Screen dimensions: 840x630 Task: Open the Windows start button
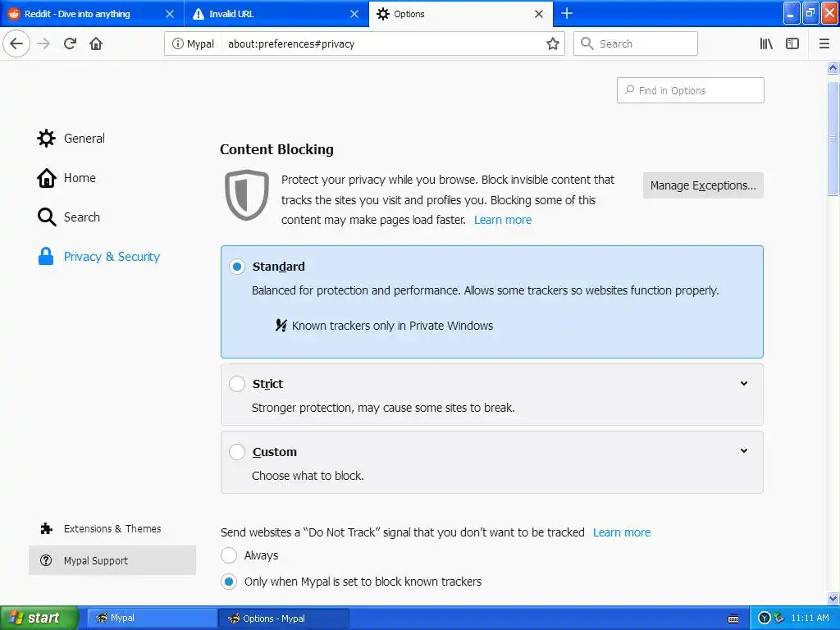[x=39, y=618]
